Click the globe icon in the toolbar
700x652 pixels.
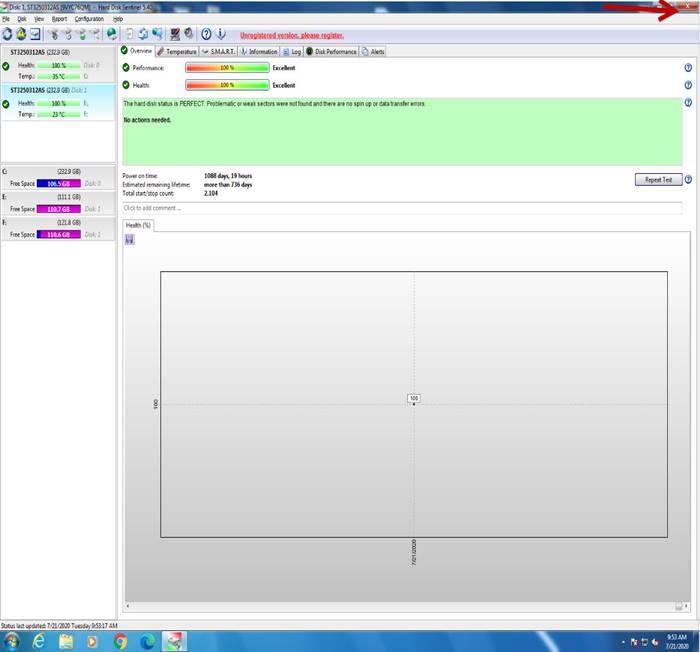112,34
